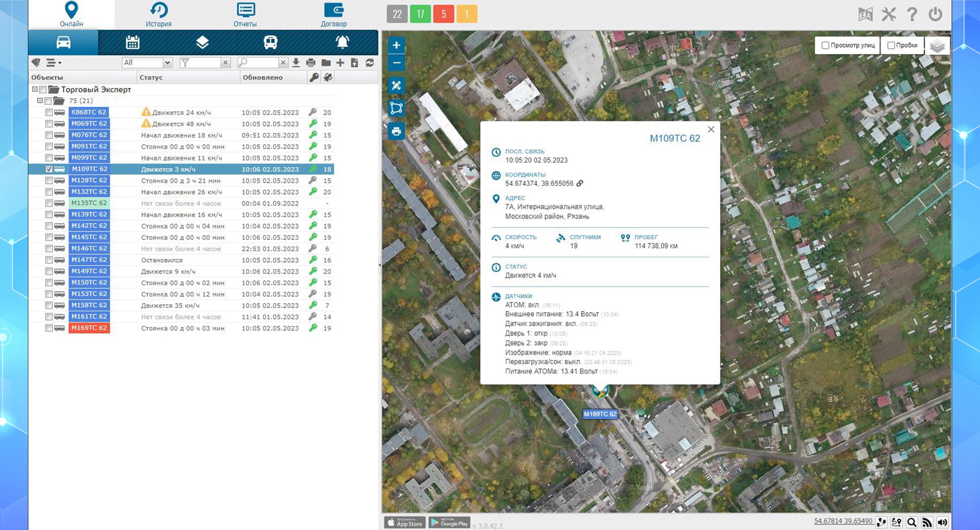This screenshot has height=530, width=980.
Task: Download the objects list via download icon
Action: [x=296, y=63]
